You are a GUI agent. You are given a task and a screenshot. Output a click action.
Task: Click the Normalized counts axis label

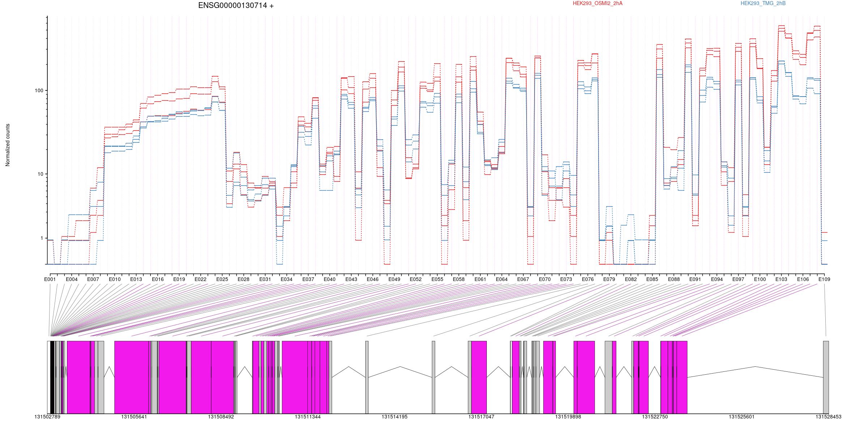(8, 145)
